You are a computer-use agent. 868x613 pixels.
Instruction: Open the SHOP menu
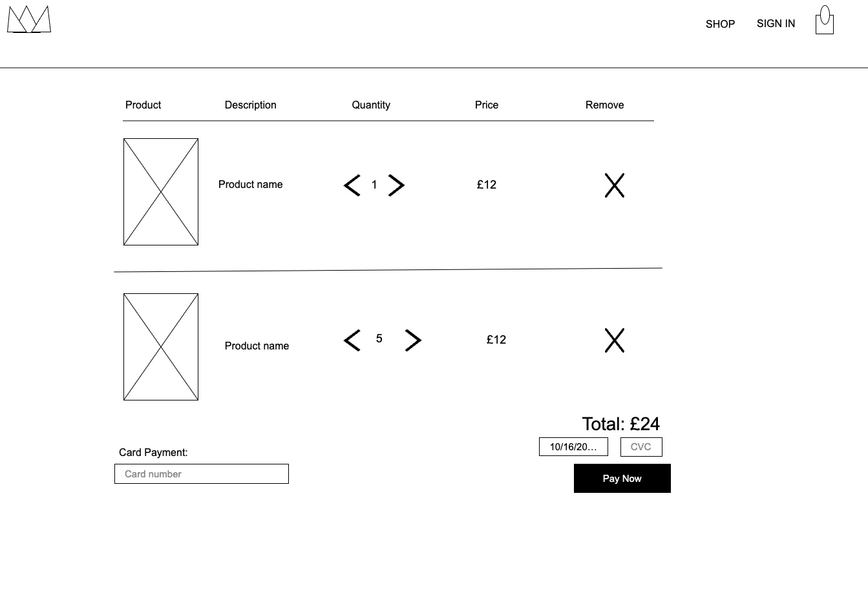pos(720,24)
